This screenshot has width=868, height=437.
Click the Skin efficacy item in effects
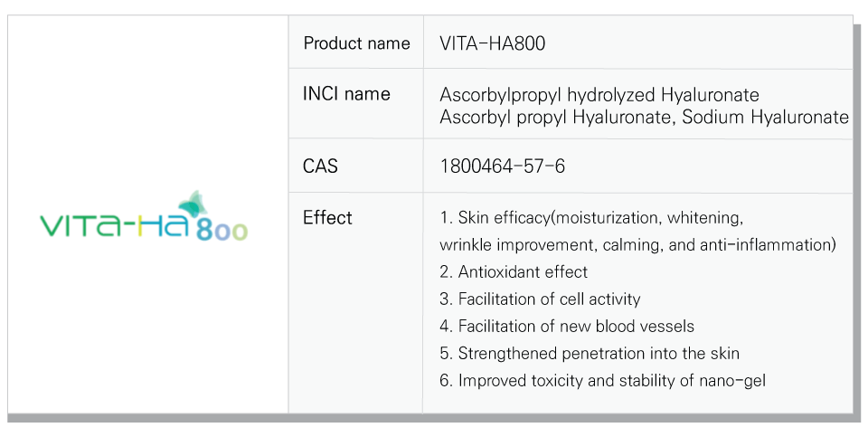pos(591,218)
